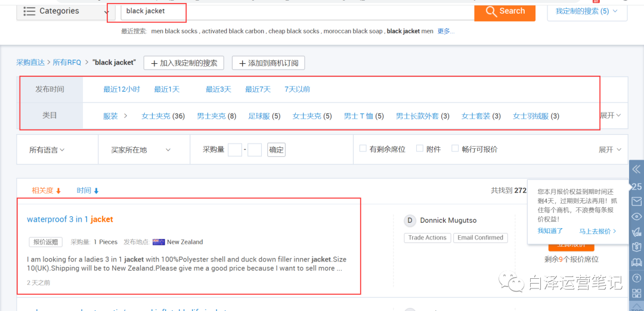Image resolution: width=644 pixels, height=311 pixels.
Task: Click recent search moroccan black soap
Action: [353, 31]
